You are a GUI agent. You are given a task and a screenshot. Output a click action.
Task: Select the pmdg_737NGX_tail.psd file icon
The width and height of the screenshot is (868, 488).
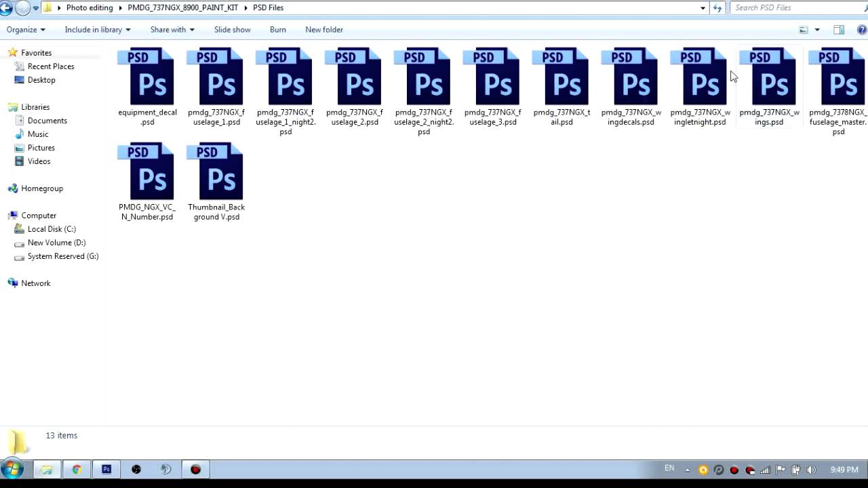tap(562, 77)
